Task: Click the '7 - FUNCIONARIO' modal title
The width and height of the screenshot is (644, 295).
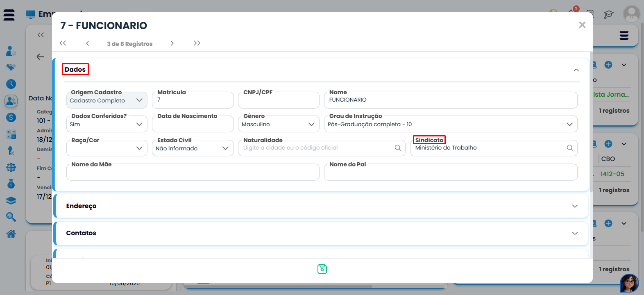Action: pos(104,25)
